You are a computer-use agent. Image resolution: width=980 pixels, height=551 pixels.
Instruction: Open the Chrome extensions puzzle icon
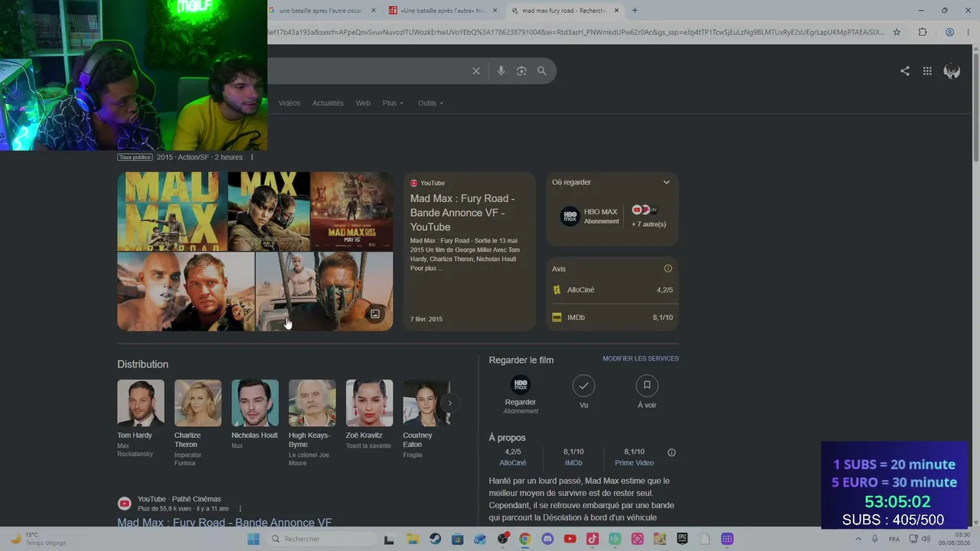[x=923, y=32]
